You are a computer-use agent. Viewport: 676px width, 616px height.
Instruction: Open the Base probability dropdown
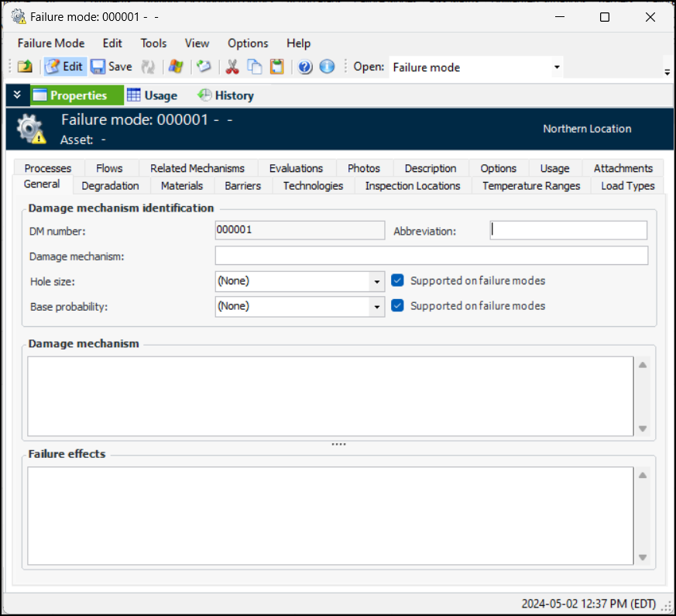pos(377,307)
